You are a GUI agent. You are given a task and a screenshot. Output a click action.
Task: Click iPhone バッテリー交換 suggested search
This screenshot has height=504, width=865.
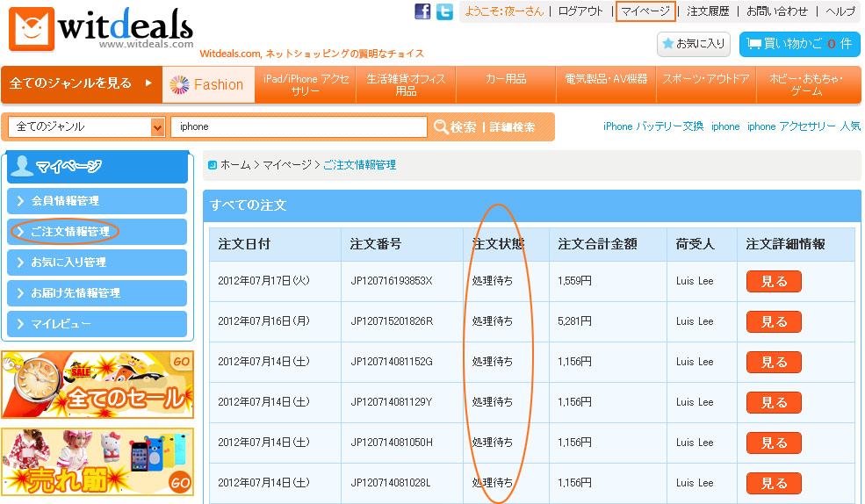coord(653,126)
